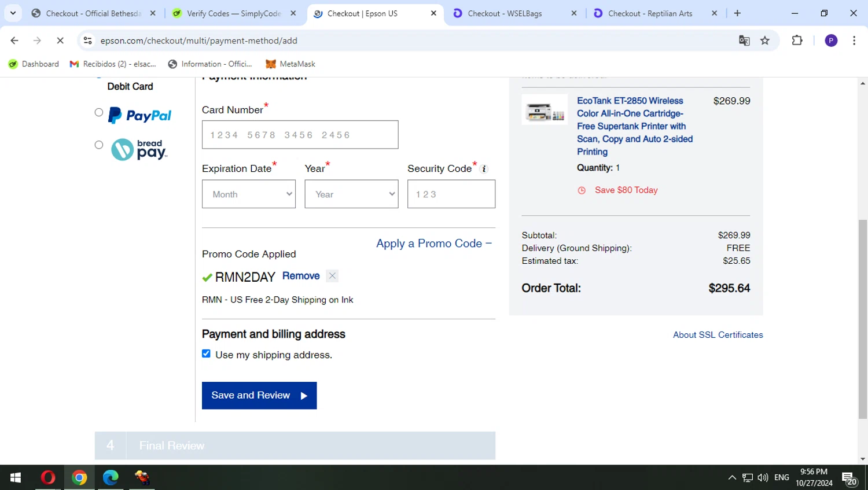This screenshot has height=490, width=868.
Task: Collapse Apply a Promo Code section
Action: 434,244
